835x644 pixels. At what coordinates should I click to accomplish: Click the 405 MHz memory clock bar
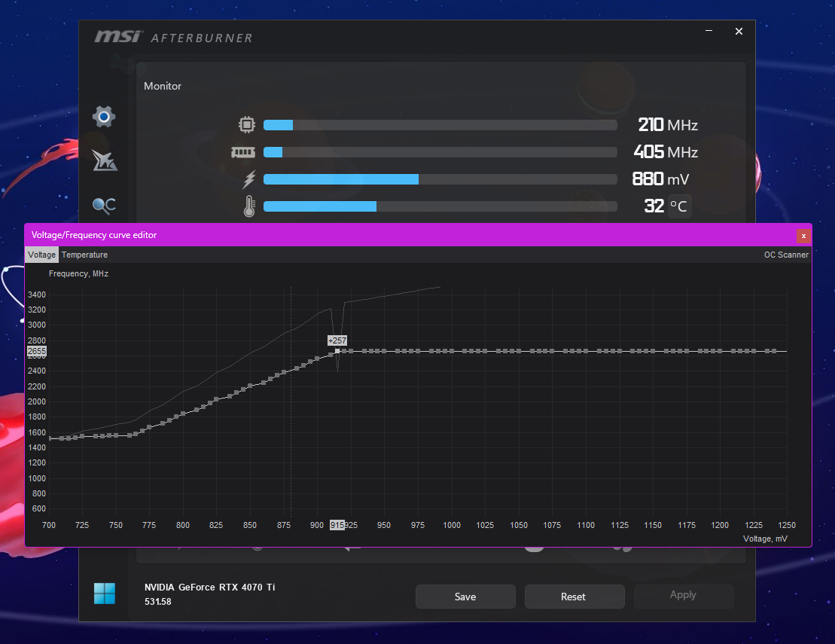440,152
